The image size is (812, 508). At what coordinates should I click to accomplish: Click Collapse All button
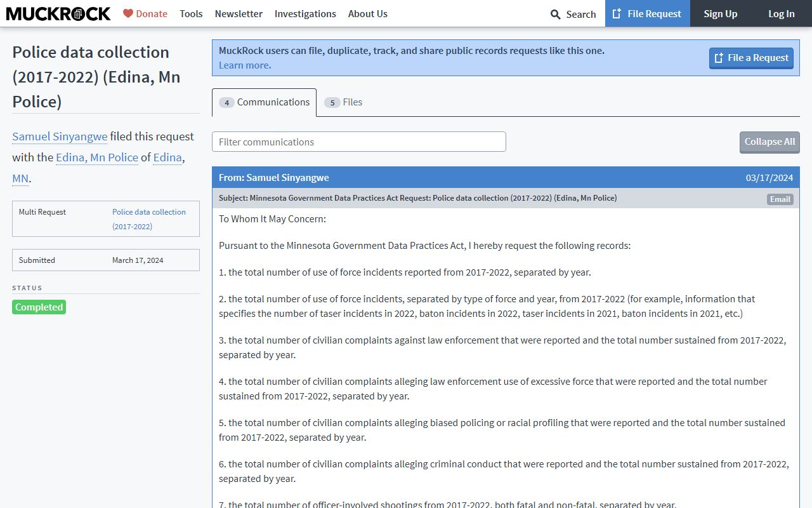tap(769, 142)
